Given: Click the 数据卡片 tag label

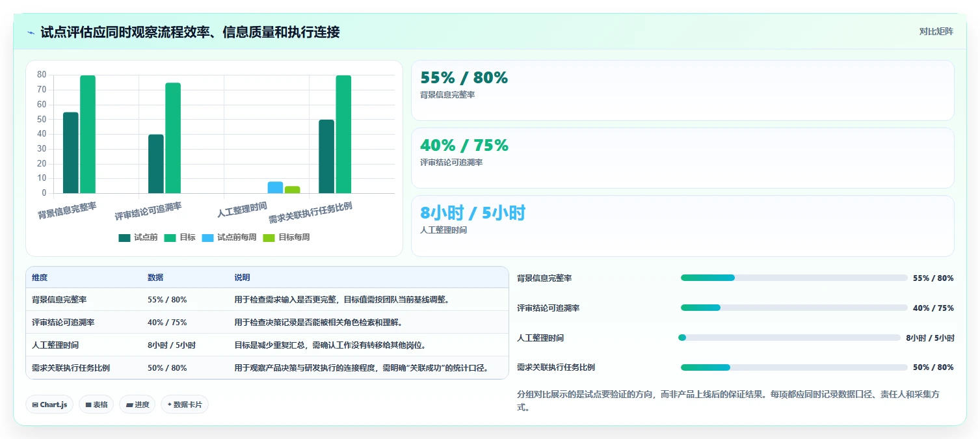Looking at the screenshot, I should (188, 405).
